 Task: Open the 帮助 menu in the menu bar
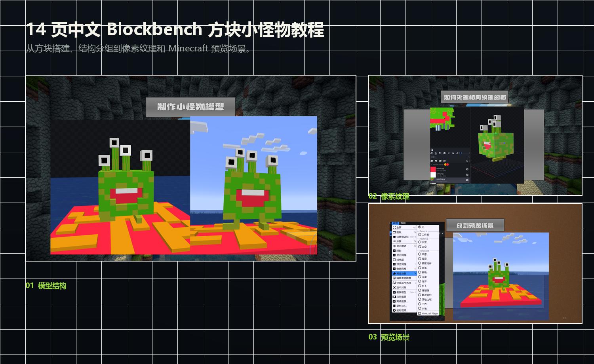(403, 223)
